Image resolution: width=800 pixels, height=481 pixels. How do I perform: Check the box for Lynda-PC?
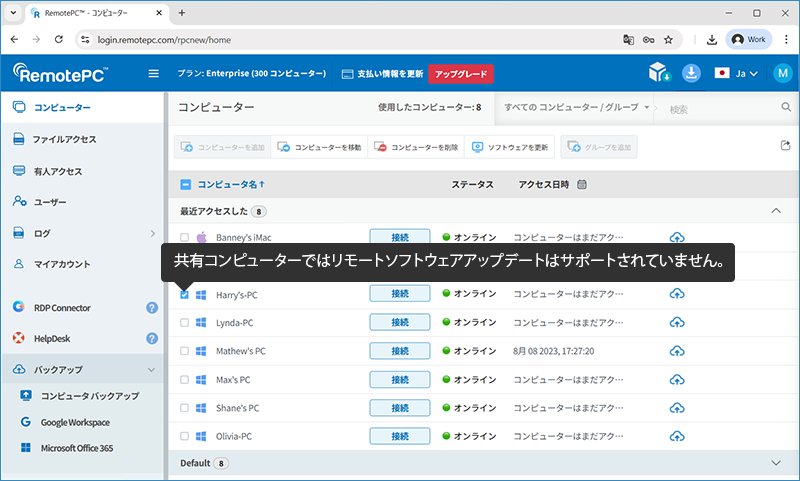click(x=184, y=322)
